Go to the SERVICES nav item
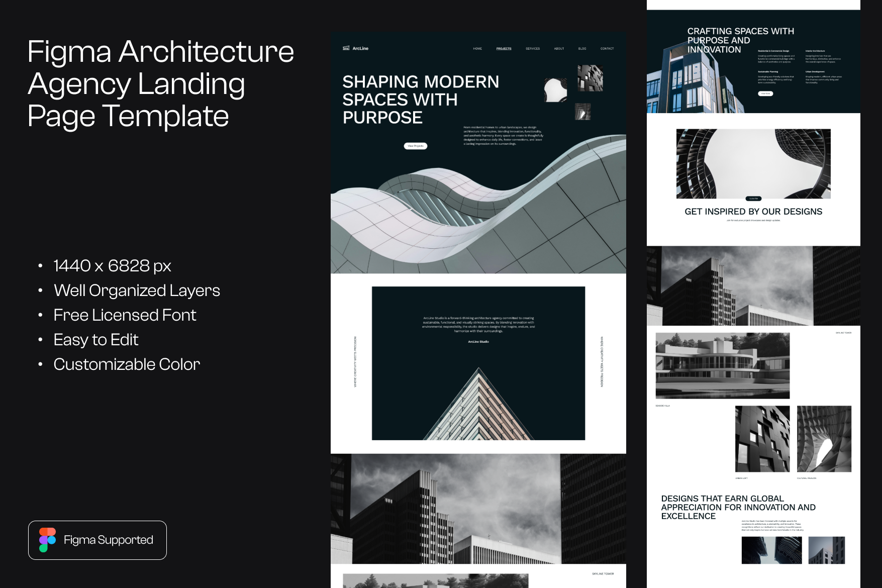Screen dimensions: 882x588 [x=532, y=49]
